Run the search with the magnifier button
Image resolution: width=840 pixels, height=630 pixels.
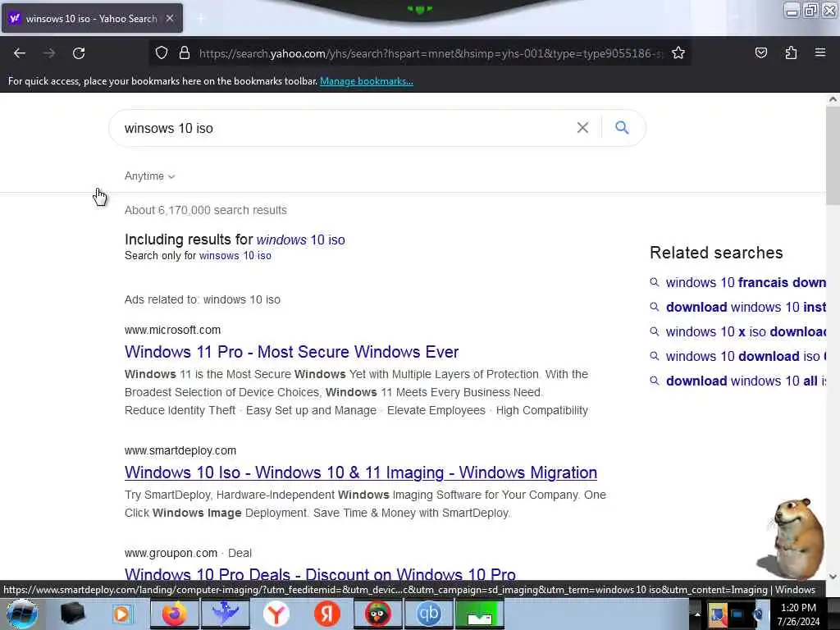click(622, 127)
